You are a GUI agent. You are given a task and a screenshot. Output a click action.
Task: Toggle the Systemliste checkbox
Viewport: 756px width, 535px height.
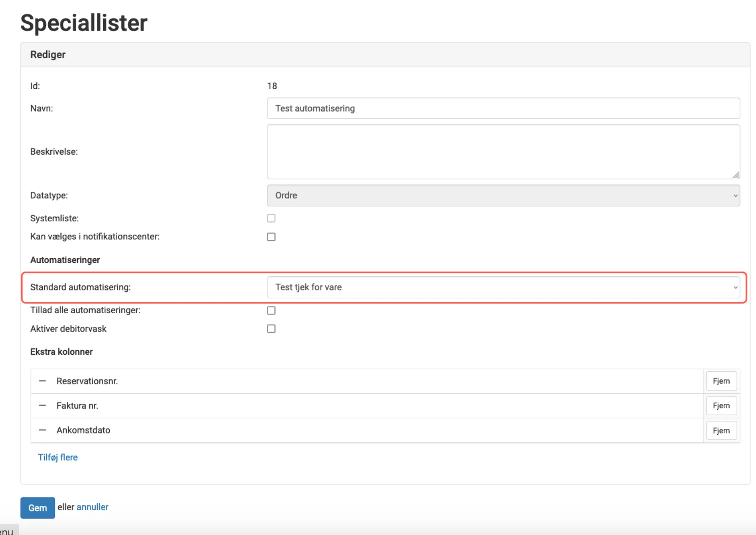(x=271, y=218)
